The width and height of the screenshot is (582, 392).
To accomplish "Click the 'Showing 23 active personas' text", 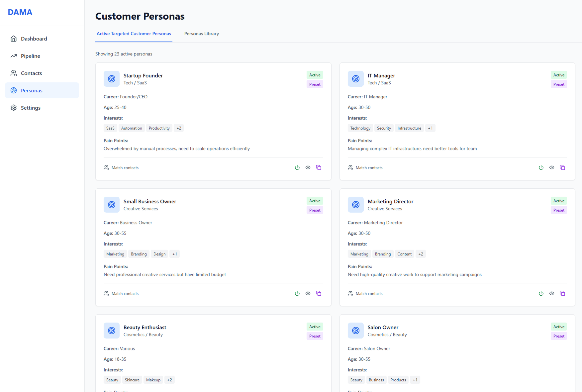I will tap(124, 54).
